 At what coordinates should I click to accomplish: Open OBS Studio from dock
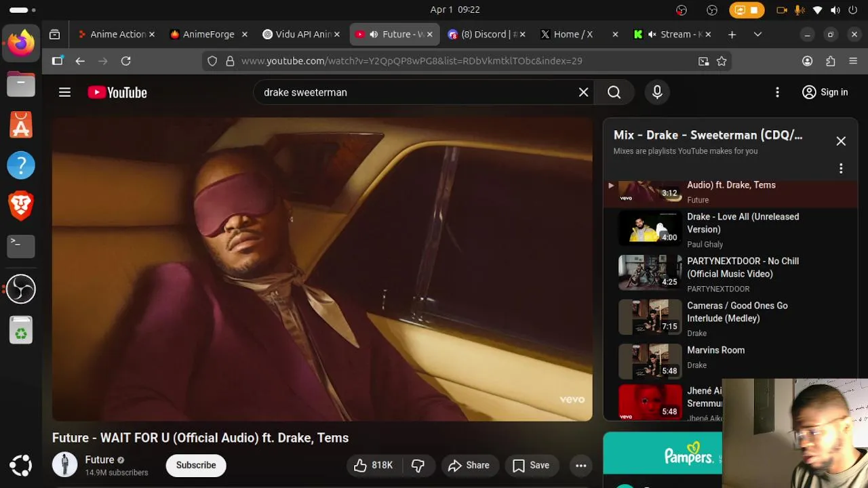point(21,289)
